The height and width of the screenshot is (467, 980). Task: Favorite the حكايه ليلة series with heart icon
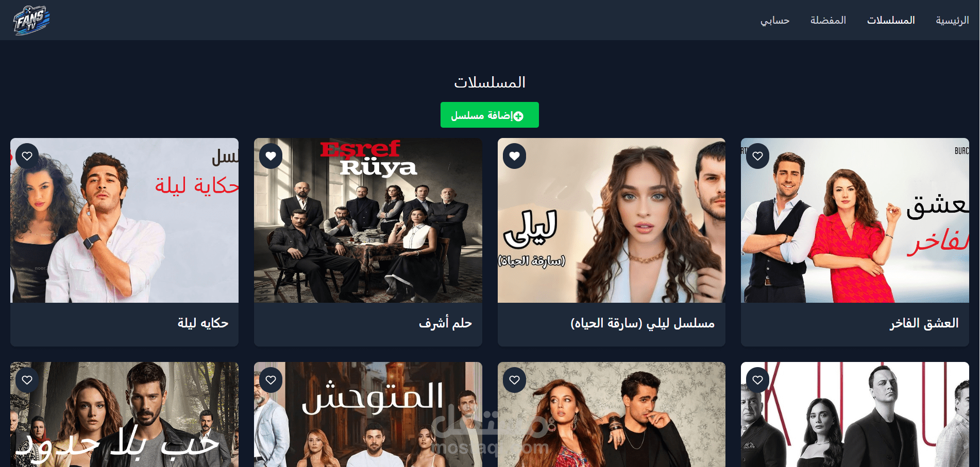coord(27,156)
